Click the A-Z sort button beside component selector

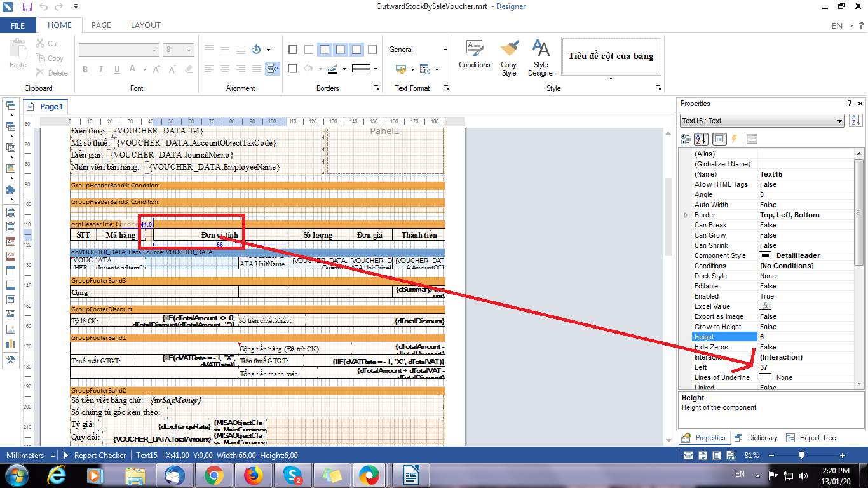click(x=856, y=120)
